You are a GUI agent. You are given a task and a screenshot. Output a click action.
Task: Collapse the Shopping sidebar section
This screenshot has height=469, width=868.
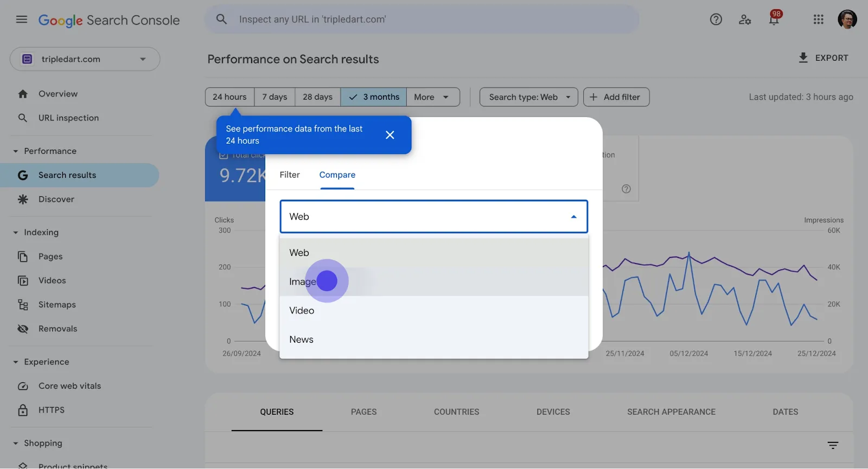(x=16, y=444)
